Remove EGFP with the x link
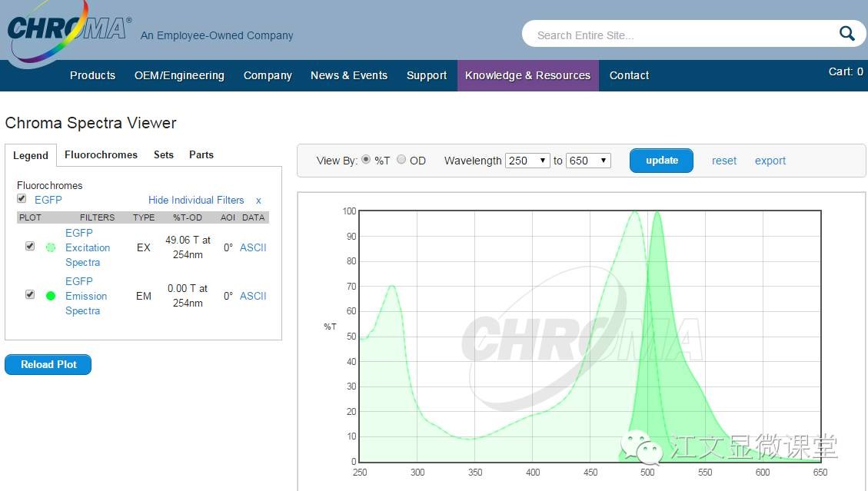Image resolution: width=868 pixels, height=491 pixels. [258, 201]
